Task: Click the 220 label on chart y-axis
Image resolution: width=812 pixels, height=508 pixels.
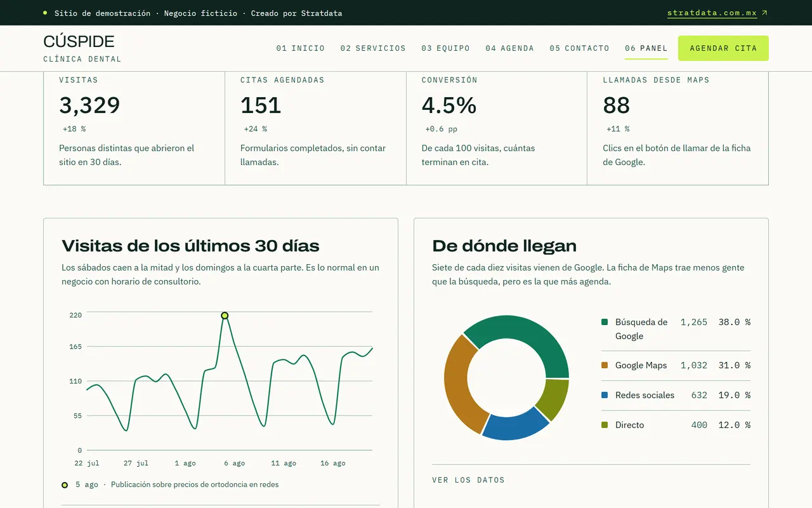Action: (75, 315)
